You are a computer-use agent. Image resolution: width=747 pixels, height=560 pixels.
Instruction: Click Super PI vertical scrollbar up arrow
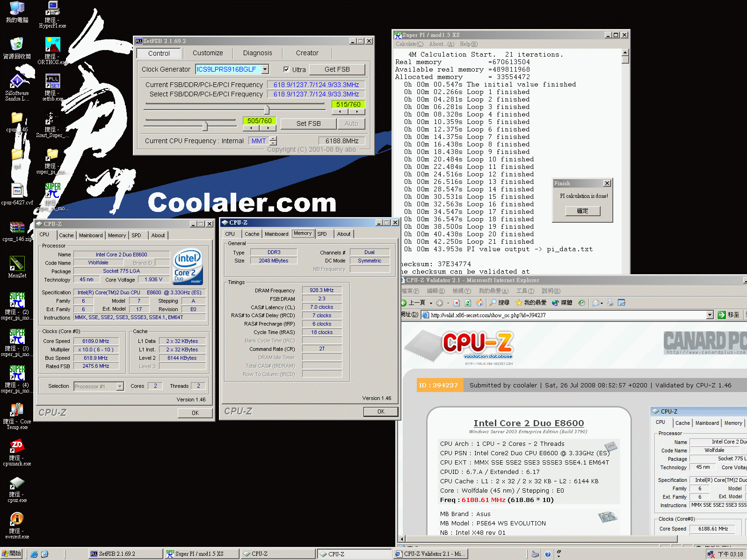tap(625, 52)
